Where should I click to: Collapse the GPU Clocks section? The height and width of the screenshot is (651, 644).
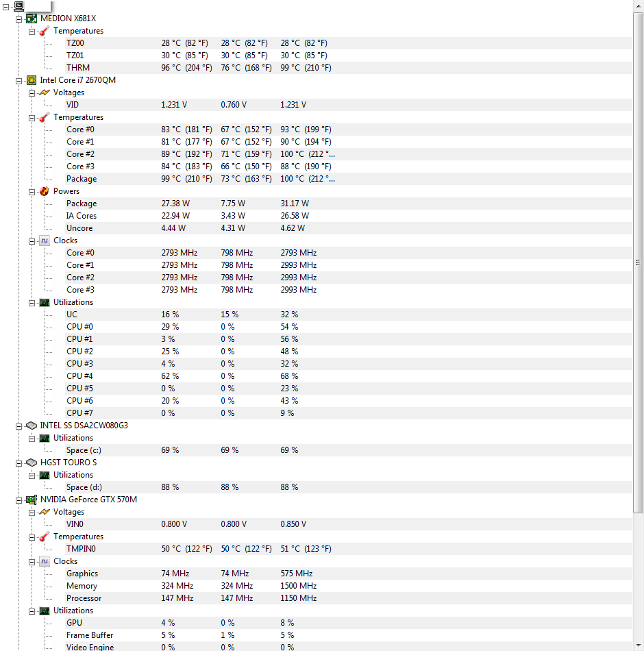point(32,562)
